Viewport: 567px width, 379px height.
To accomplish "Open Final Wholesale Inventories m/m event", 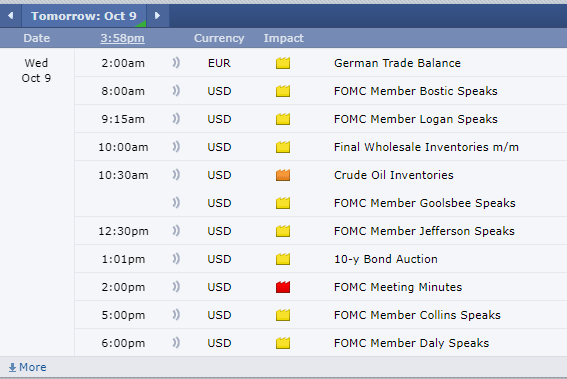I will coord(426,147).
